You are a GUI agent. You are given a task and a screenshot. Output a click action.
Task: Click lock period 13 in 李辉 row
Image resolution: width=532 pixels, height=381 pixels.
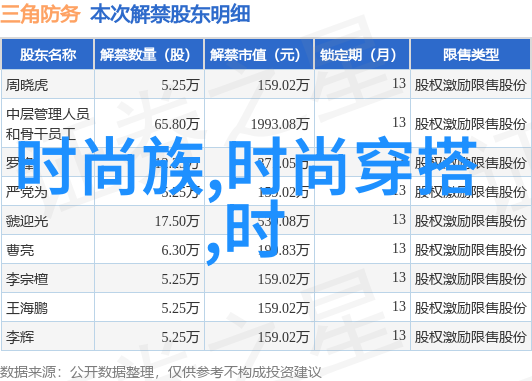pos(399,336)
